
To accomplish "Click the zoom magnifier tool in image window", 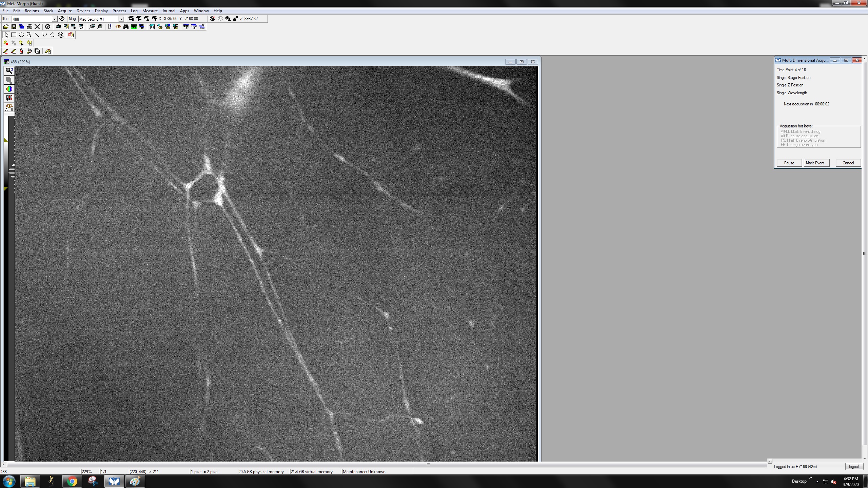I will point(9,70).
